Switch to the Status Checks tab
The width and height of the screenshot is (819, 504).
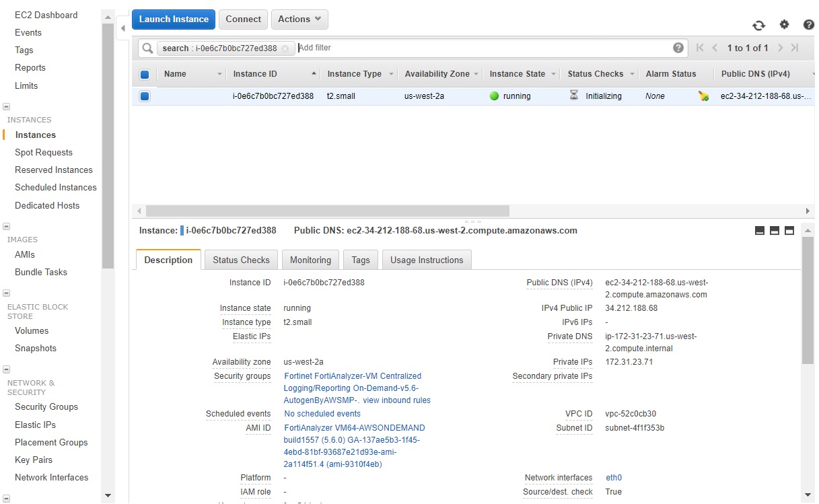coord(241,259)
